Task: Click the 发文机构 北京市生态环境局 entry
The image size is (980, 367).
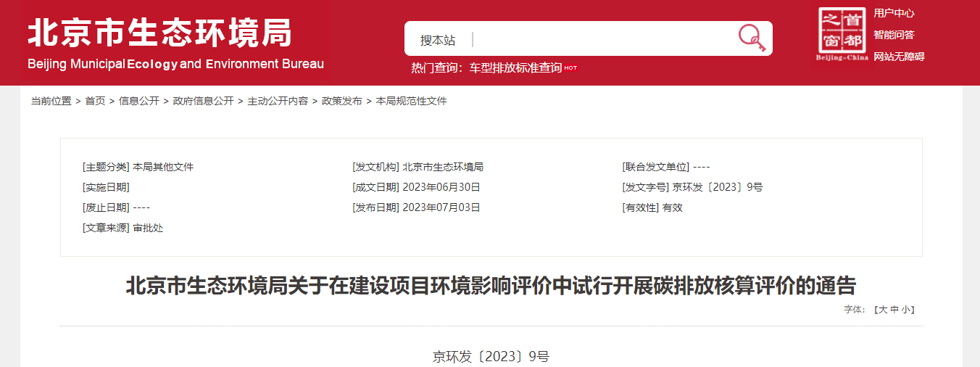Action: click(x=418, y=167)
